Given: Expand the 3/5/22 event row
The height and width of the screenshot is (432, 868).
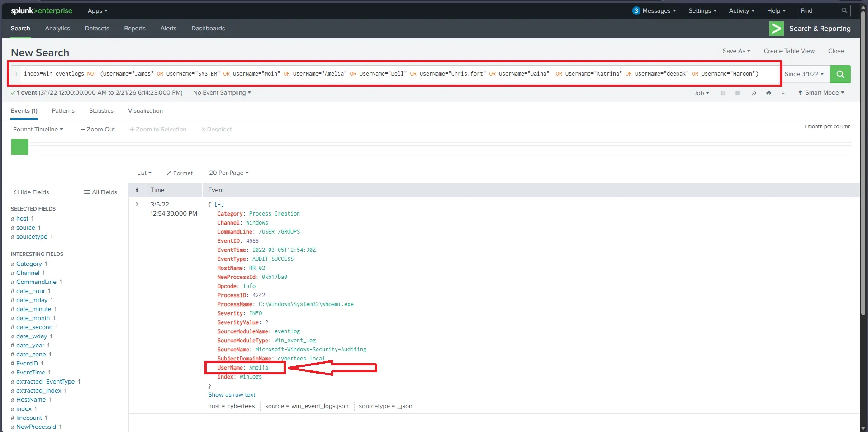Looking at the screenshot, I should [137, 204].
